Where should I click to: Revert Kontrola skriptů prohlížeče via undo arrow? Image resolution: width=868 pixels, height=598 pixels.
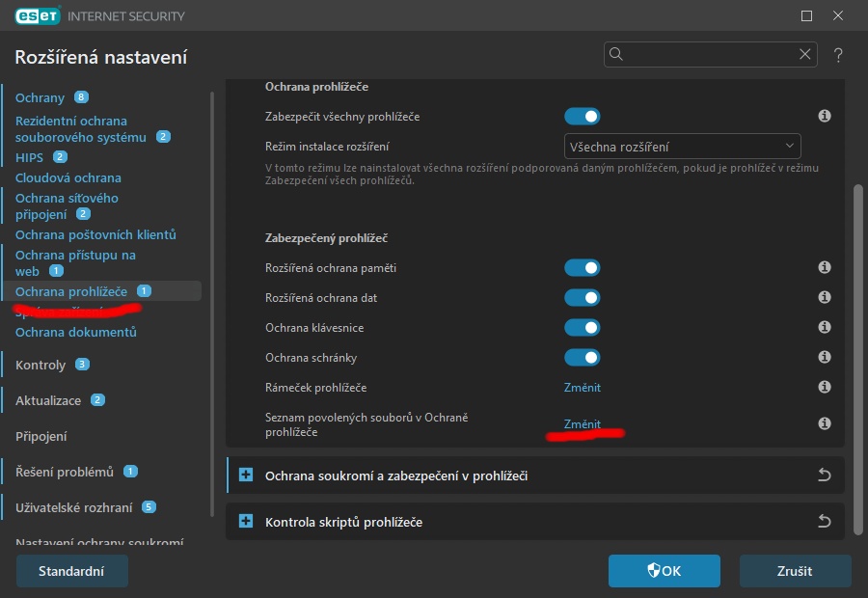click(825, 521)
